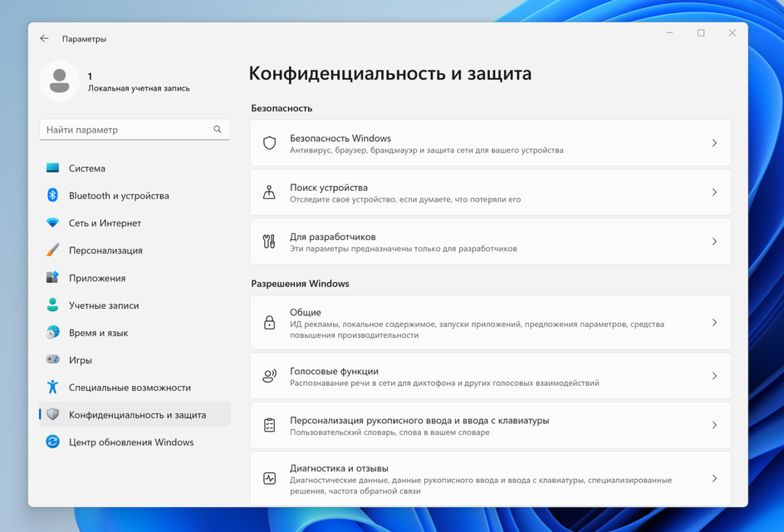Open Для разработчиков via its chevron
Viewport: 784px width, 532px height.
pos(714,242)
